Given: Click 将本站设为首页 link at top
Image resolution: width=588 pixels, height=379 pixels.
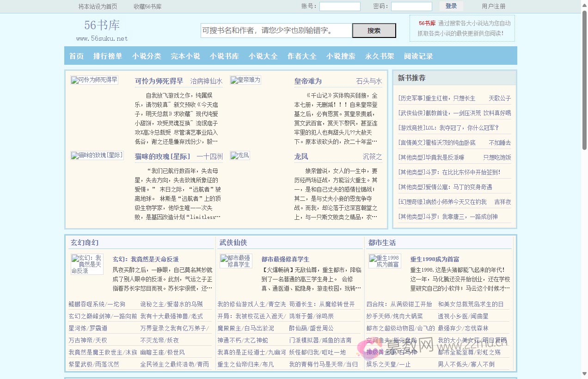Looking at the screenshot, I should tap(98, 6).
